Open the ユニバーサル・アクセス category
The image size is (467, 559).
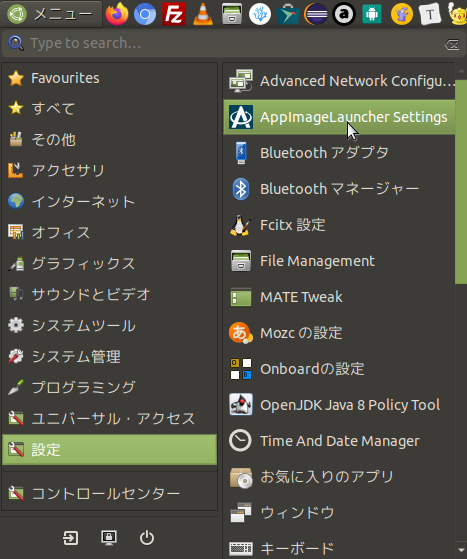[109, 419]
